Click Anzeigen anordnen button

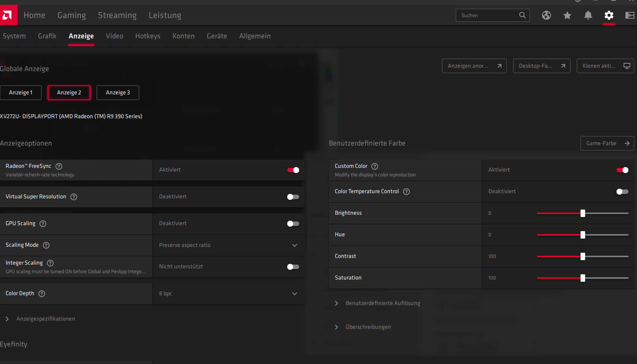(x=474, y=66)
